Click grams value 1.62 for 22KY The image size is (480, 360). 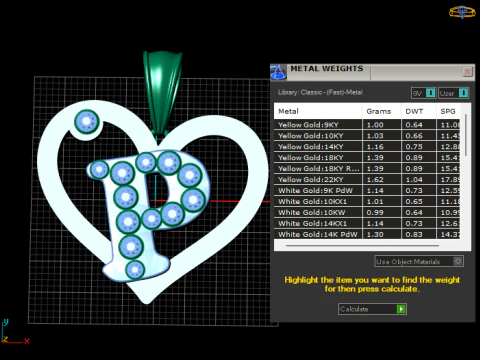click(375, 180)
